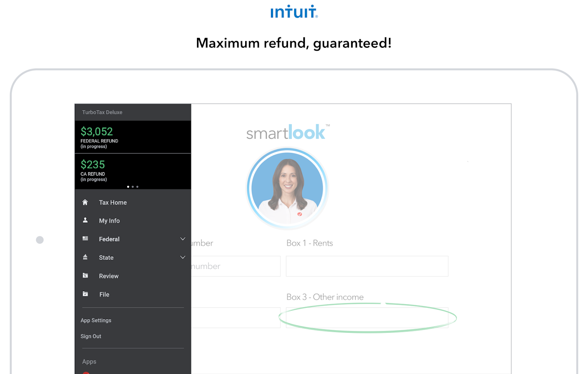Focus the Box 1 - Rents field
This screenshot has width=588, height=374.
click(x=367, y=266)
